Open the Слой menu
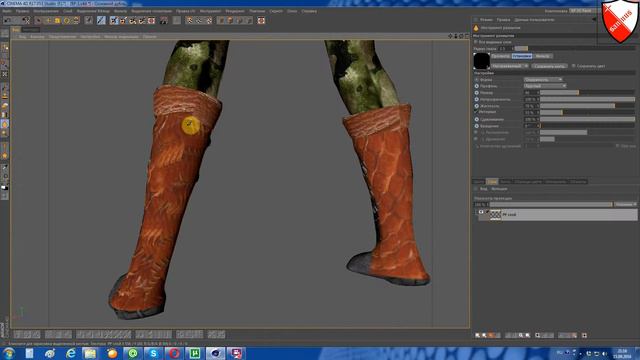The image size is (640, 360). (67, 11)
